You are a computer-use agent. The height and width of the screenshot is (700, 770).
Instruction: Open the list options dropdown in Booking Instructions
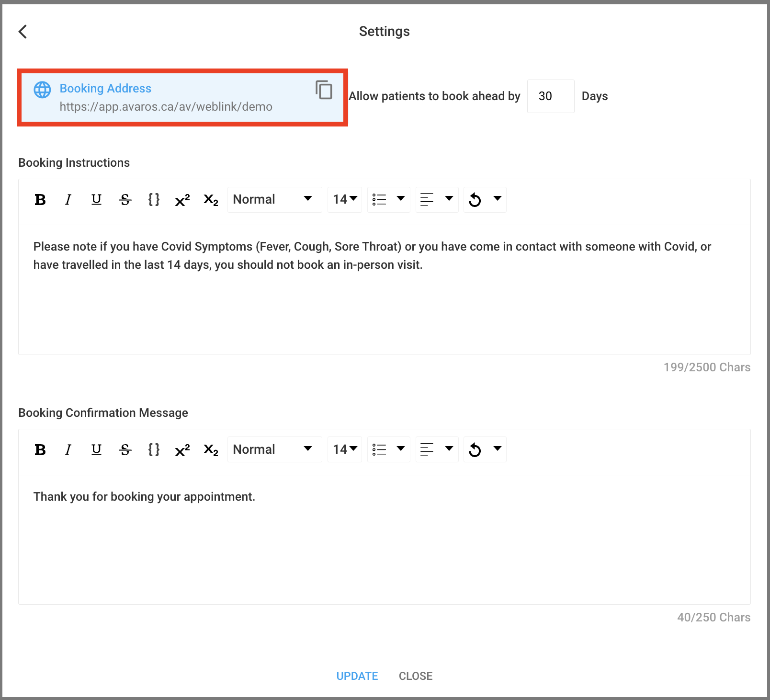tap(389, 200)
